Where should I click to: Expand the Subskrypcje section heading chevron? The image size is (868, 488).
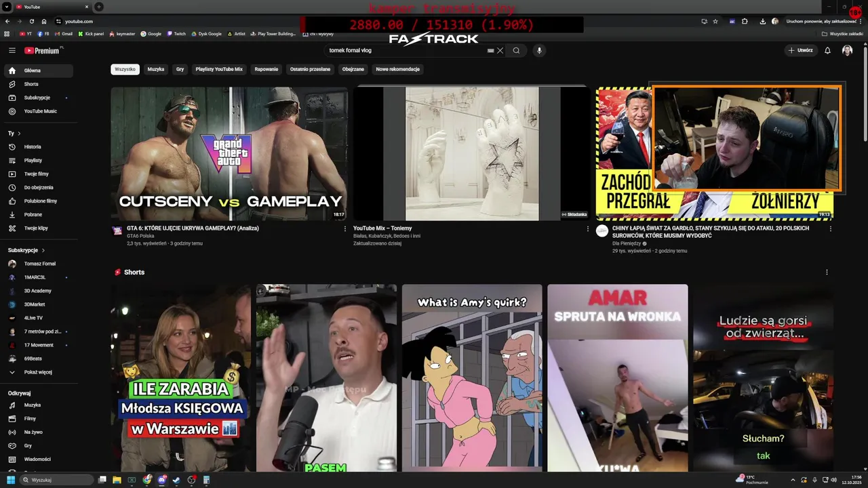(x=43, y=250)
